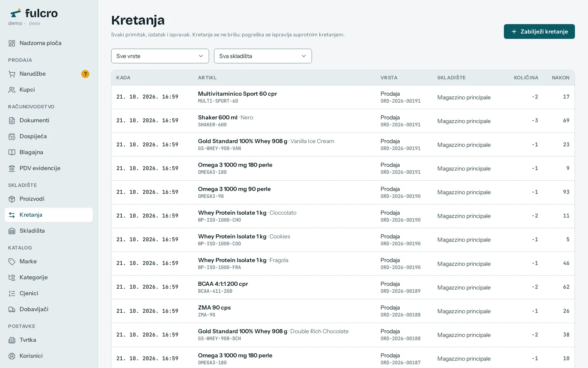Image resolution: width=588 pixels, height=368 pixels.
Task: Click the Korisnici user circle icon
Action: pos(12,356)
